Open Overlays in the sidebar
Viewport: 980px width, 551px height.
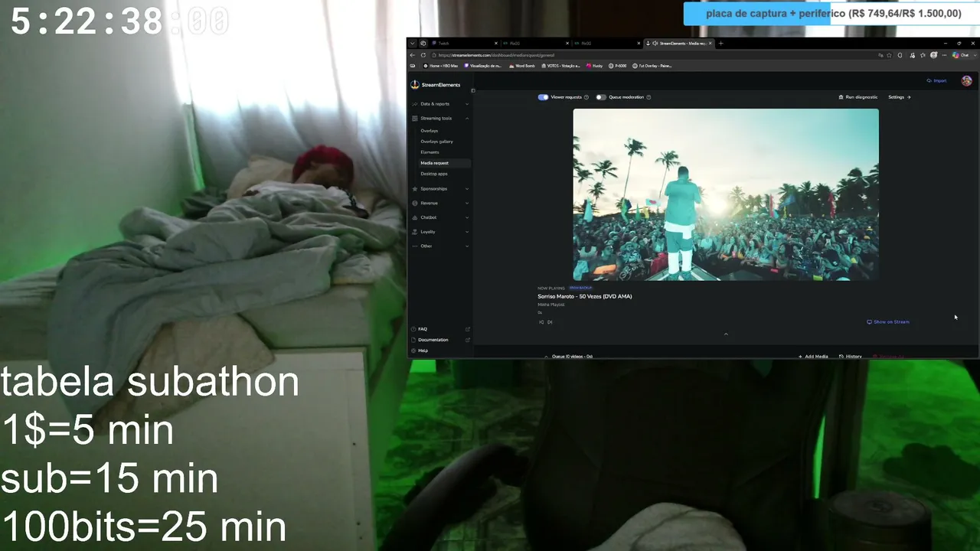[430, 131]
